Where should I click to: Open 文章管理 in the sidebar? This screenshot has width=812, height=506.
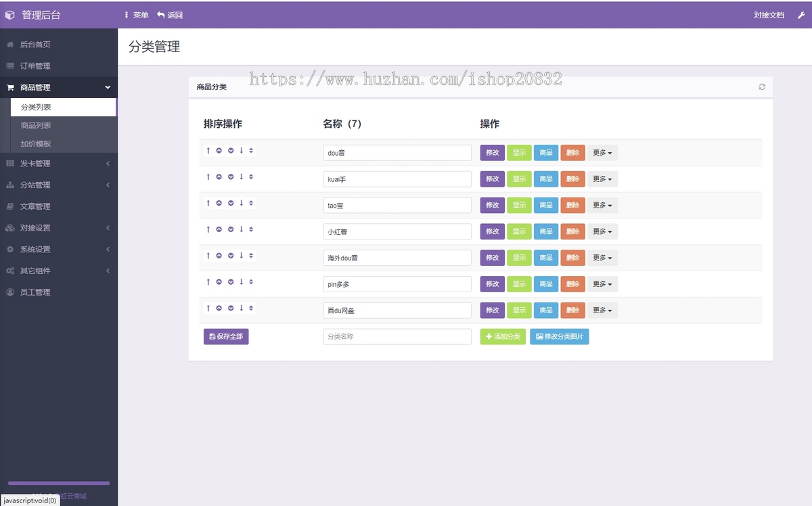pyautogui.click(x=59, y=206)
